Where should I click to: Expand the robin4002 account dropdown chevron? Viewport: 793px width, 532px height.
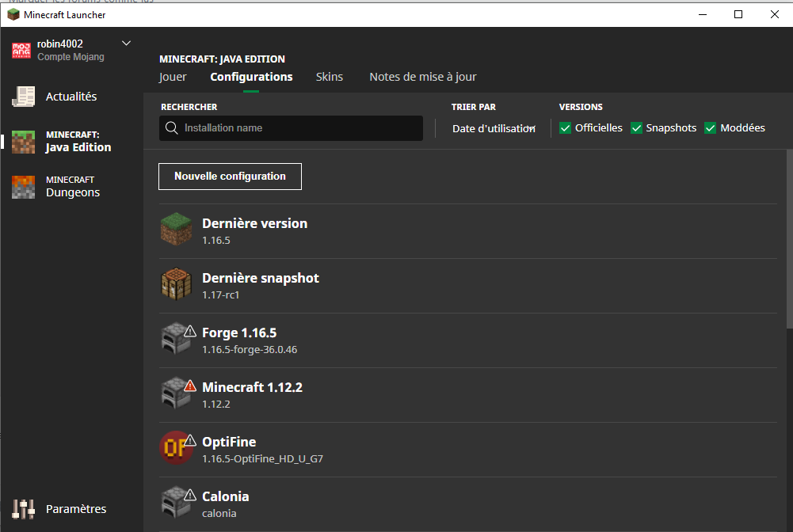coord(127,44)
